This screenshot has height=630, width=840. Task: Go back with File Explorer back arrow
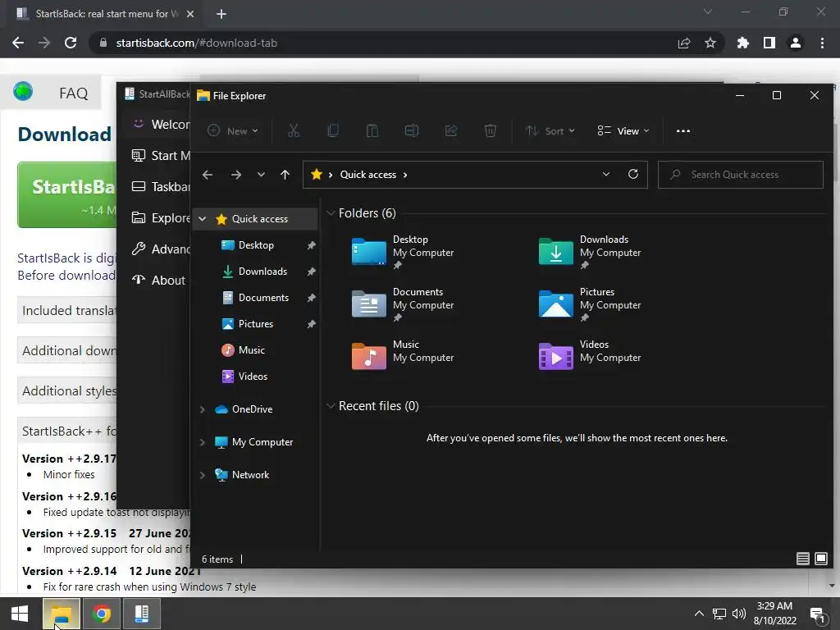tap(208, 175)
